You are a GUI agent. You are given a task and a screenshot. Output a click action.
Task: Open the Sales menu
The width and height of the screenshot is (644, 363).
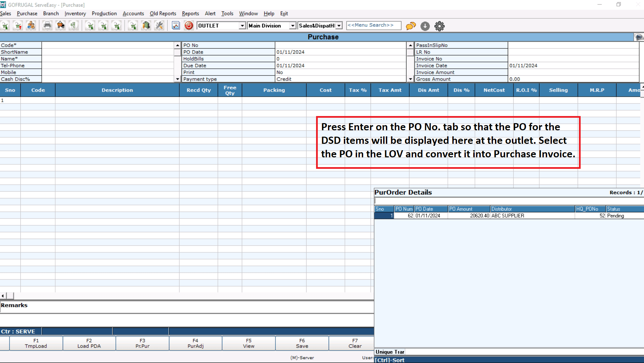tap(6, 14)
